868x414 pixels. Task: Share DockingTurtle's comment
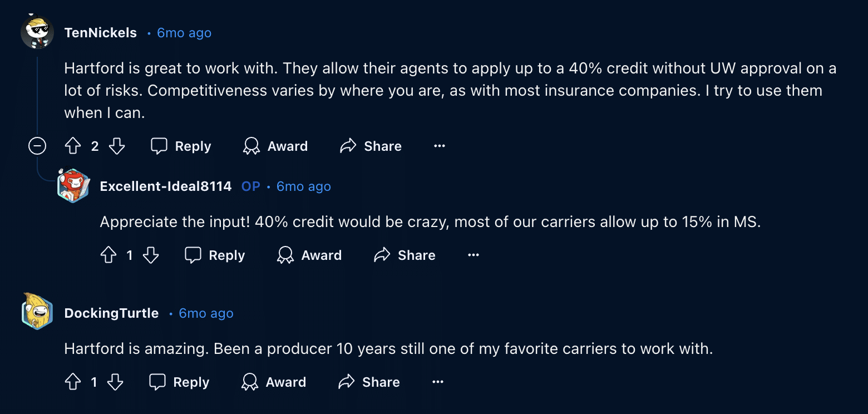tap(370, 382)
